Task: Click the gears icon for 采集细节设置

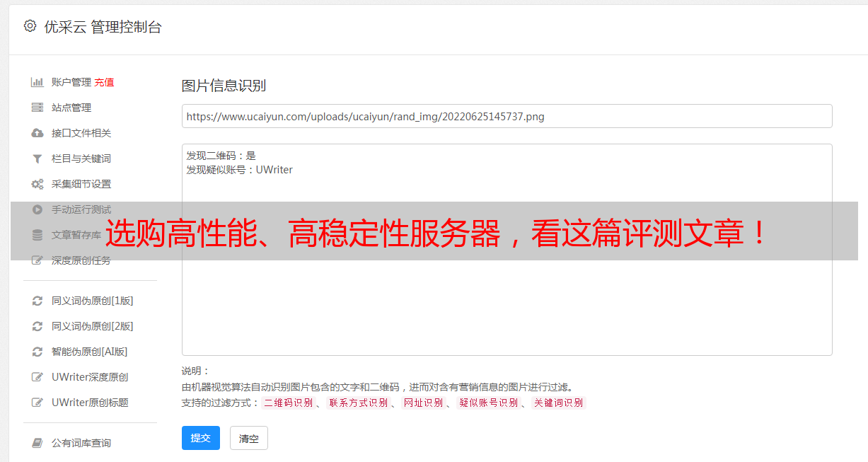Action: [x=37, y=184]
